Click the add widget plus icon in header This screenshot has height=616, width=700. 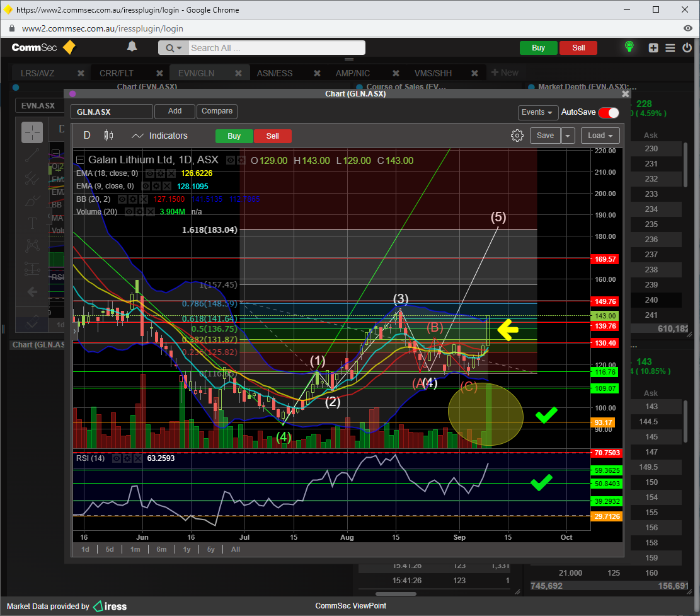click(x=653, y=48)
